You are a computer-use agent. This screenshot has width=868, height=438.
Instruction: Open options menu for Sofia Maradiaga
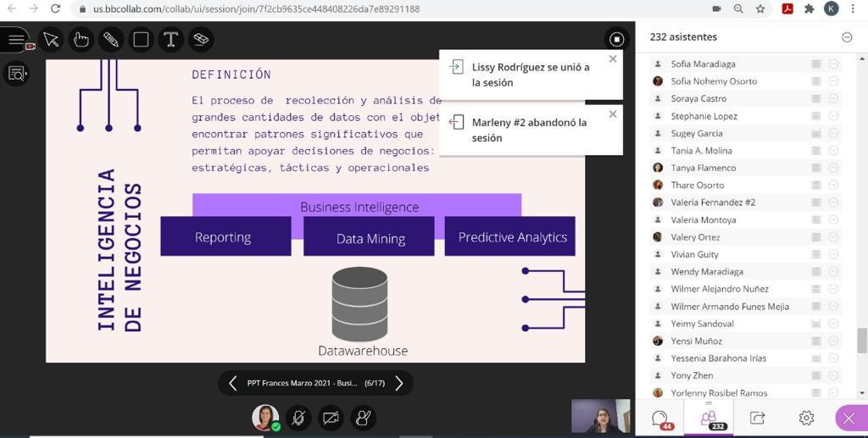click(833, 64)
